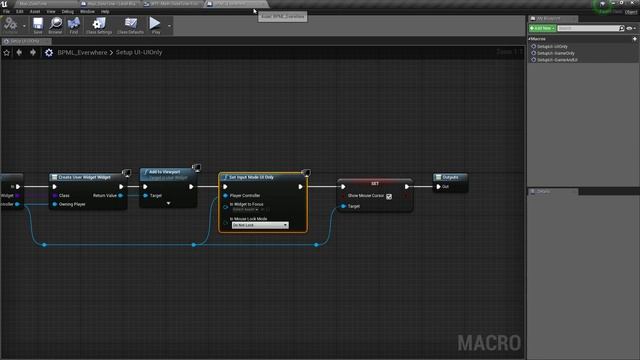The width and height of the screenshot is (640, 360).
Task: Select the Details panel tab
Action: tap(553, 191)
